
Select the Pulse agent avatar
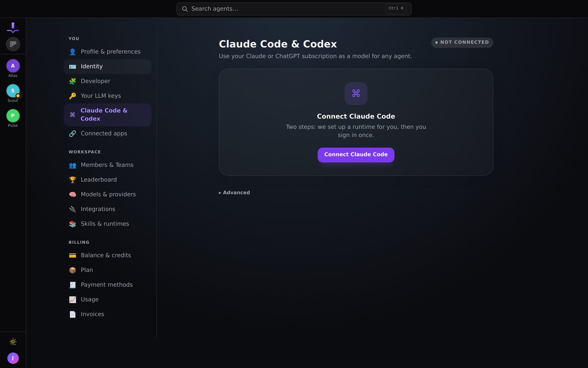point(13,116)
